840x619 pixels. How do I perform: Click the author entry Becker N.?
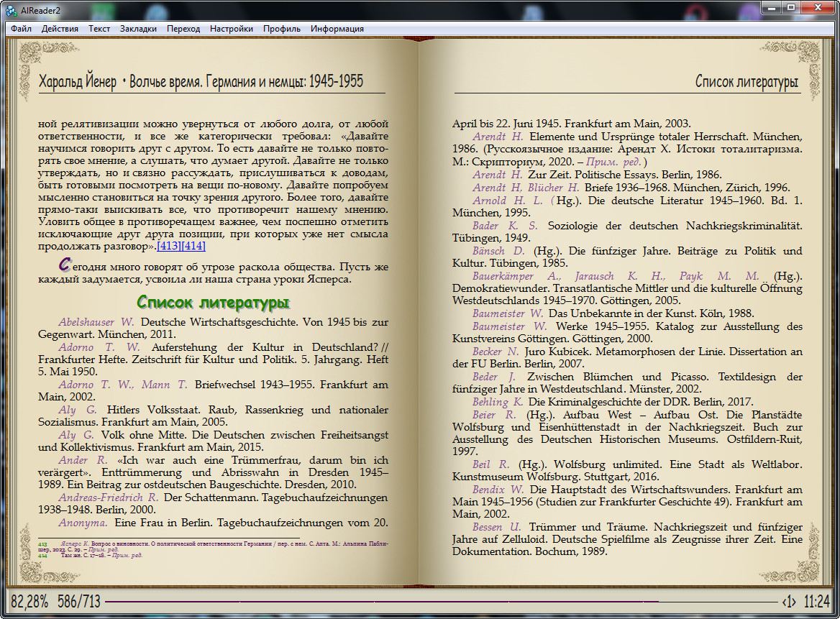[496, 352]
